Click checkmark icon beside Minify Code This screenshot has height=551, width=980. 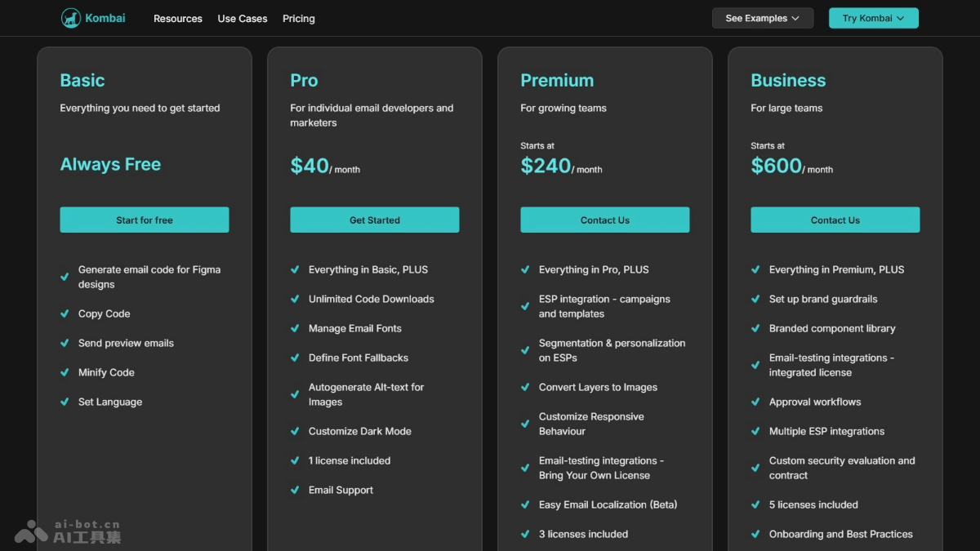(x=65, y=372)
